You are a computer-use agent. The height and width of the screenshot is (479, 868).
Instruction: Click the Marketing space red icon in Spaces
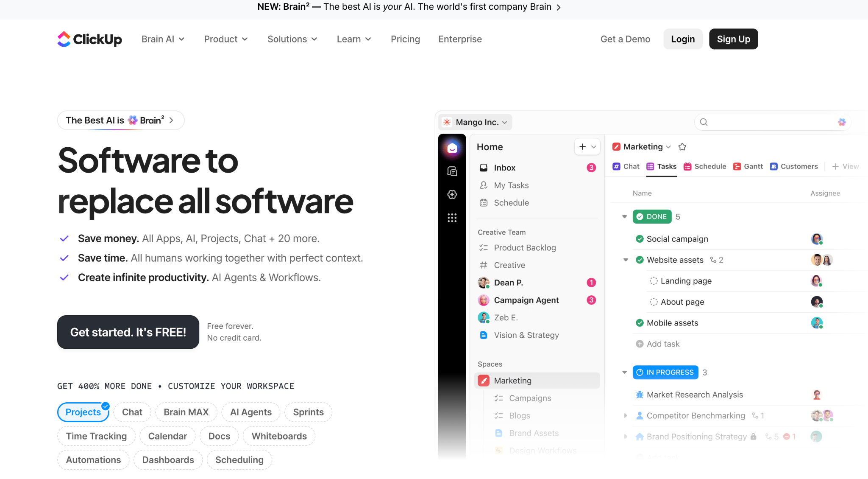[484, 381]
